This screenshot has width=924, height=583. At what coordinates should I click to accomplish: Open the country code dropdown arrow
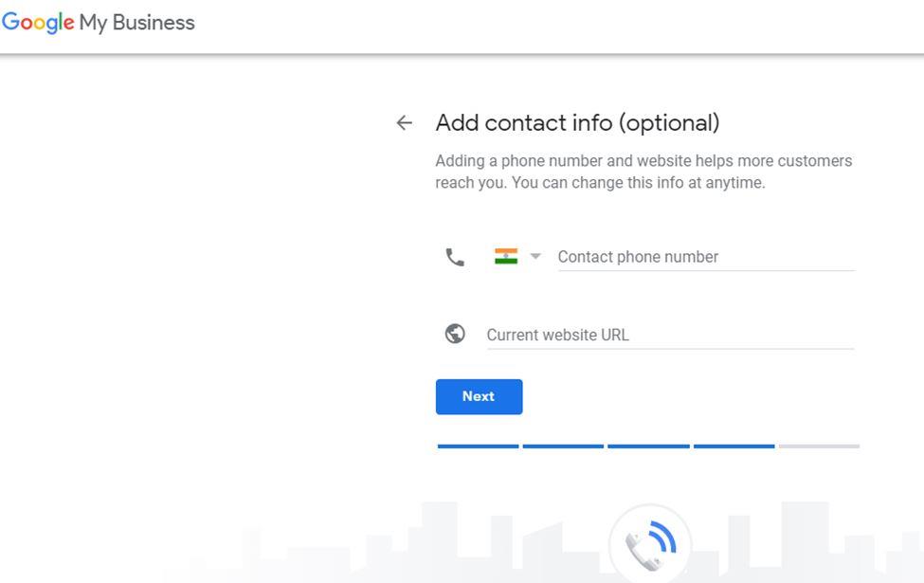click(x=535, y=256)
